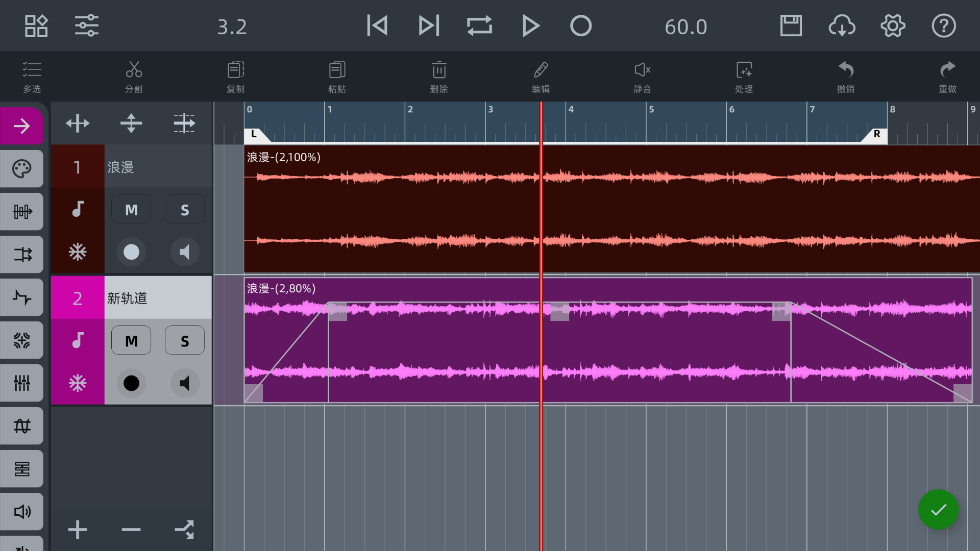The image size is (980, 551).
Task: Paste the copied event with 粘贴
Action: (x=336, y=76)
